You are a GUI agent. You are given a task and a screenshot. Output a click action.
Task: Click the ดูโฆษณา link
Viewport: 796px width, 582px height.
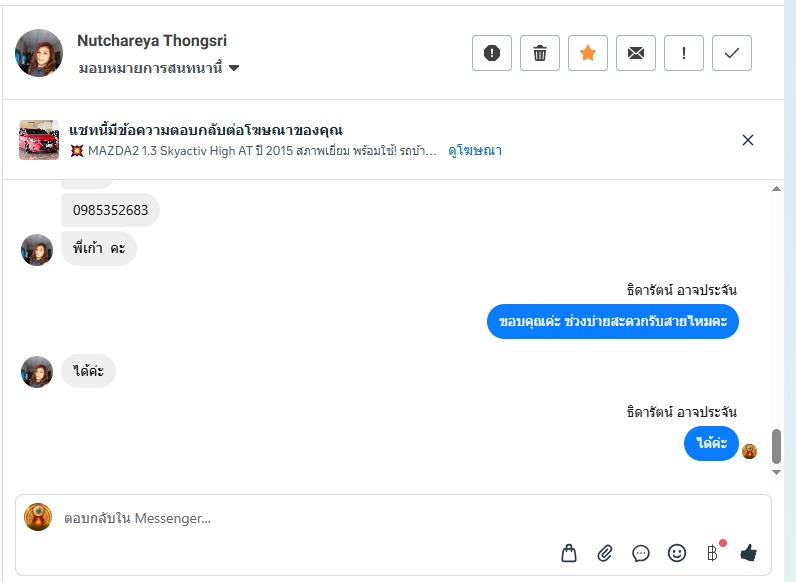475,151
